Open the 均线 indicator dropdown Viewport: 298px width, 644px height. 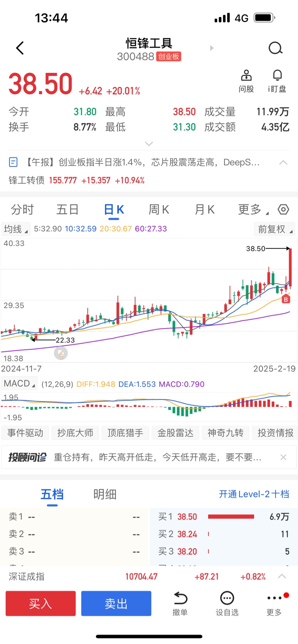pos(16,229)
